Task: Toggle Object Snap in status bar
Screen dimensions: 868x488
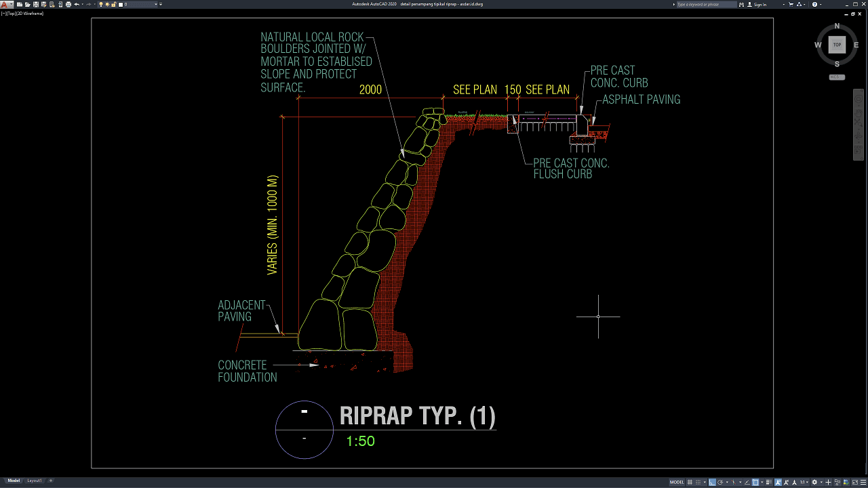Action: click(x=755, y=482)
